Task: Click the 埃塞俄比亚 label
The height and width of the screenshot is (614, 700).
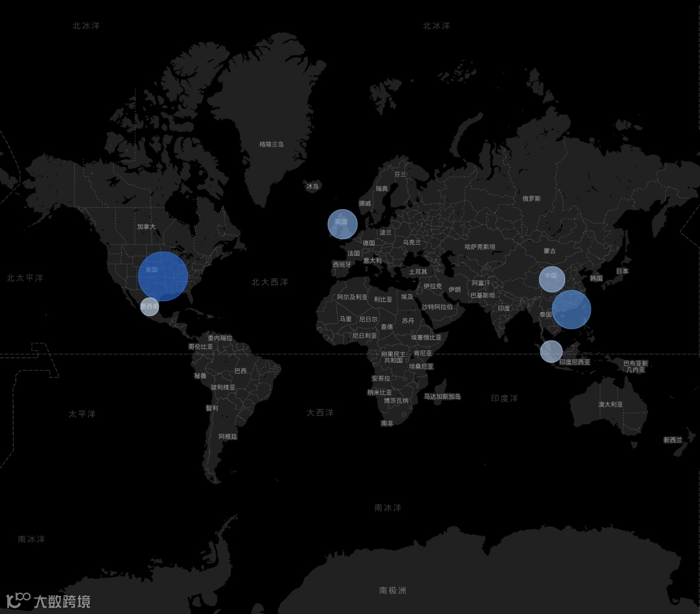Action: click(x=426, y=338)
